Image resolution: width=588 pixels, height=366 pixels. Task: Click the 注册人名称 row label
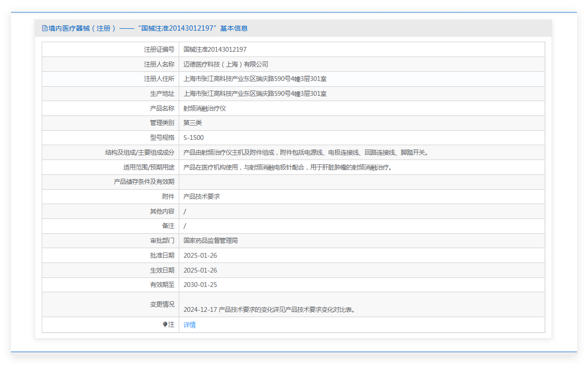click(x=159, y=64)
